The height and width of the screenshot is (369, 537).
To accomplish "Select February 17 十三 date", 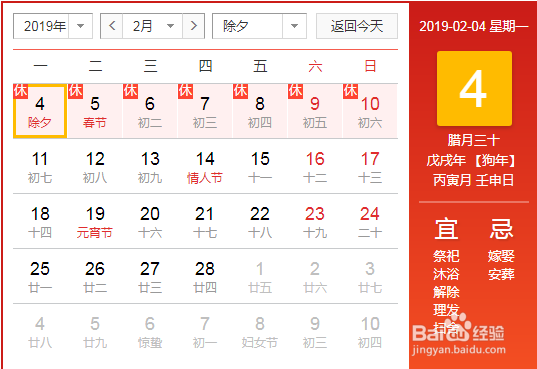I will point(370,167).
